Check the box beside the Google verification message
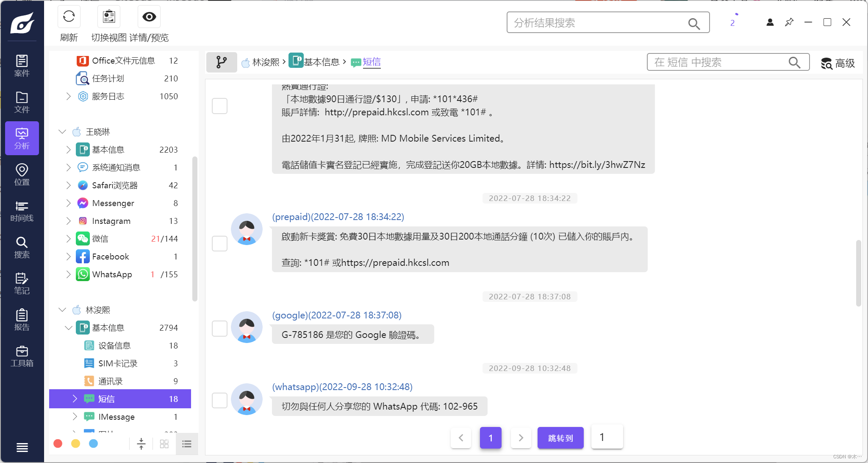This screenshot has width=868, height=463. click(219, 329)
